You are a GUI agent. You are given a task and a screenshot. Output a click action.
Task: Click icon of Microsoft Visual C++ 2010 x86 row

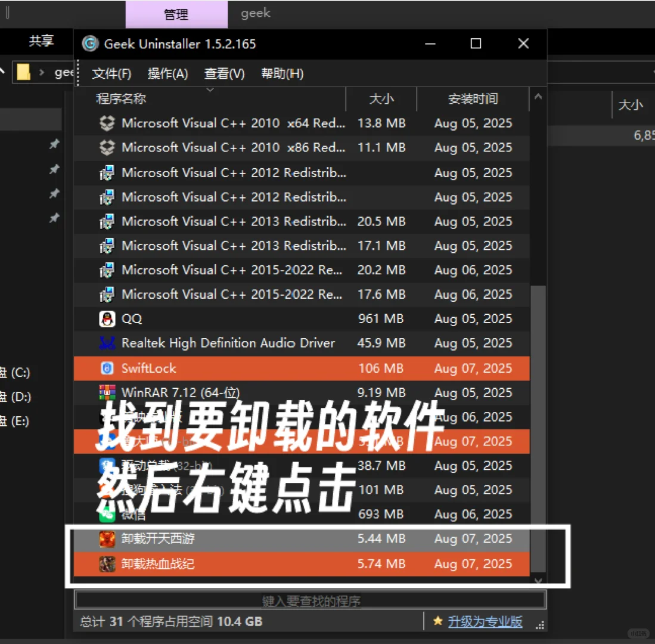pyautogui.click(x=107, y=147)
